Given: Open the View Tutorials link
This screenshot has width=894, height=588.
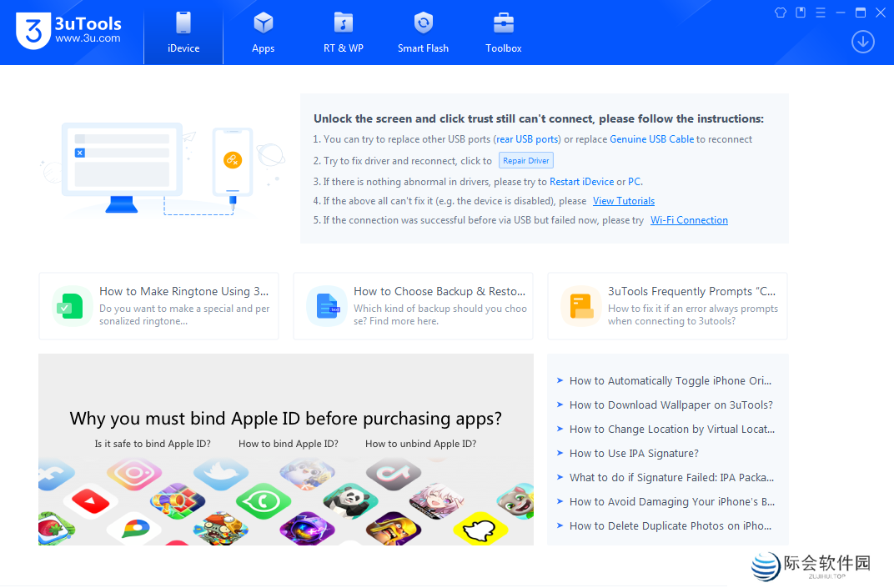Looking at the screenshot, I should [x=623, y=201].
